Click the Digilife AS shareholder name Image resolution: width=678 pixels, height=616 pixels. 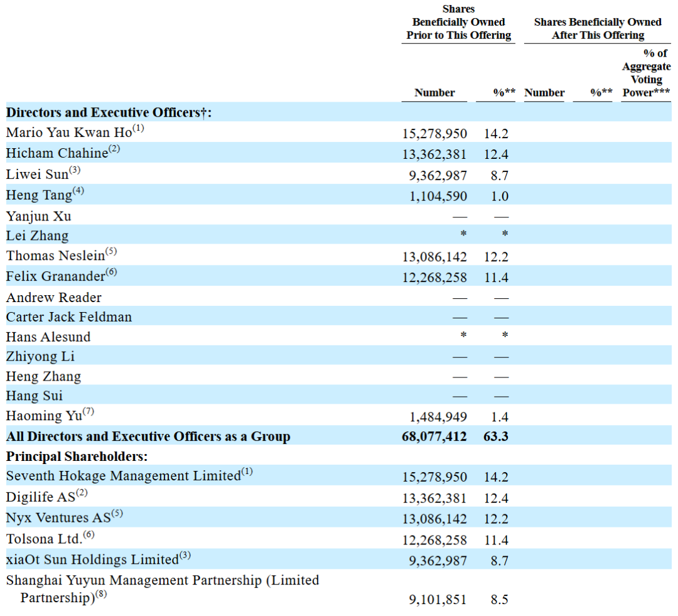(x=41, y=497)
